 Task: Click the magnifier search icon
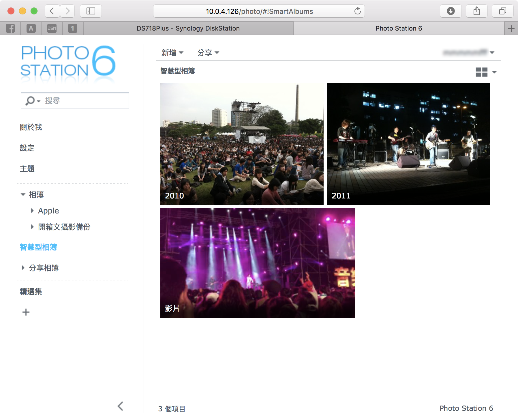click(30, 101)
